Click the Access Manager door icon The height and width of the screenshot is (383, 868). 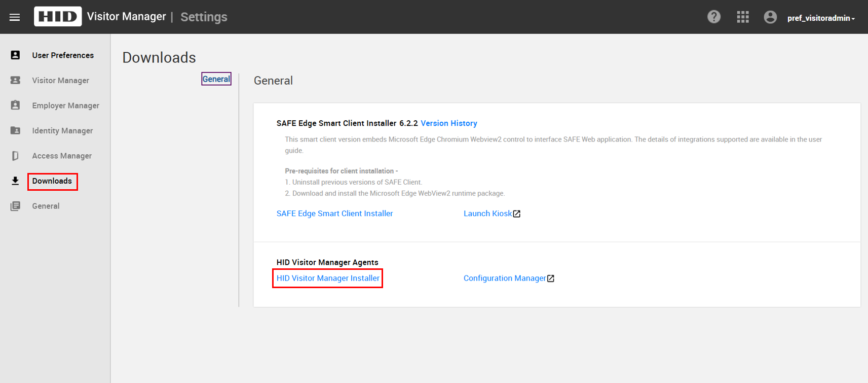pos(16,156)
